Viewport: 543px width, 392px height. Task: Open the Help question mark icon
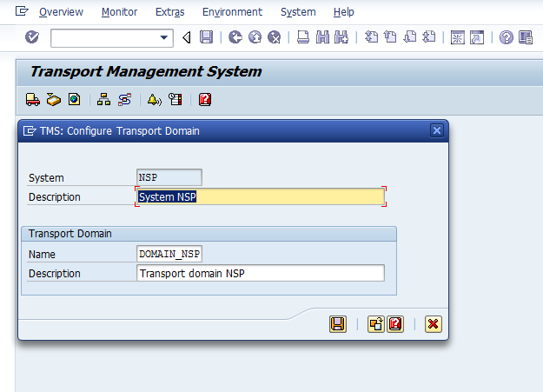[506, 37]
